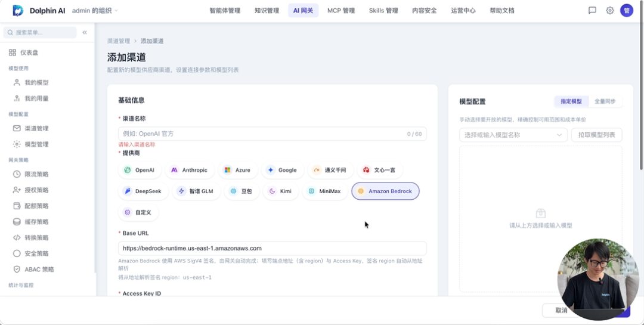Collapse the sidebar with double-chevron icon

pyautogui.click(x=85, y=32)
